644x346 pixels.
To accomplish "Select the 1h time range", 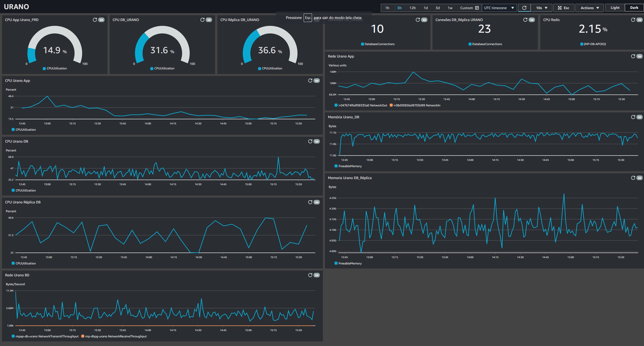I will tap(387, 8).
